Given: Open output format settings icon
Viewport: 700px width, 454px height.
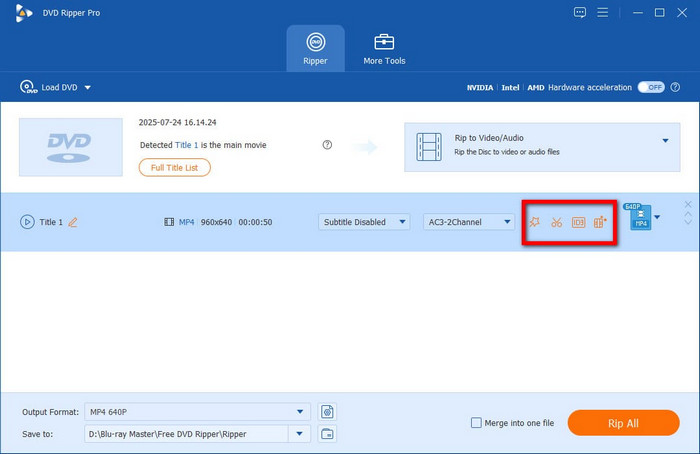Looking at the screenshot, I should [x=328, y=412].
